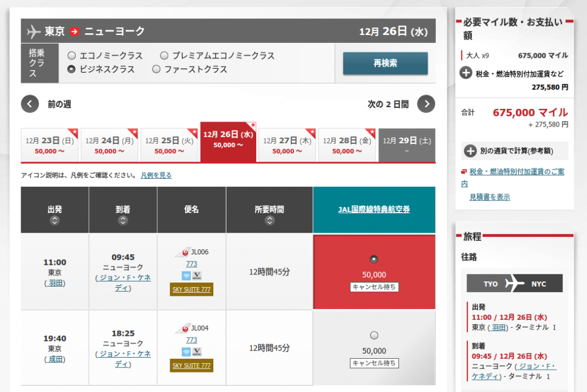
Task: Open the 凡例を見る legend link
Action: (x=156, y=175)
